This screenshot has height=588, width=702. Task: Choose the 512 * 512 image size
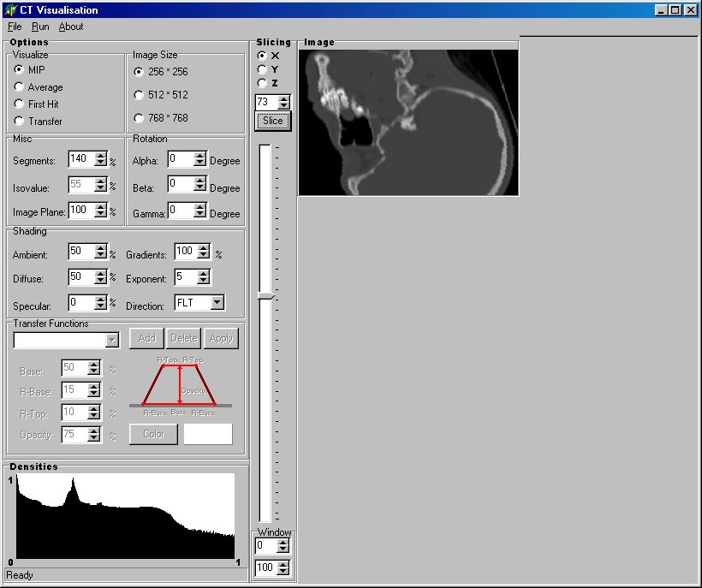[140, 95]
